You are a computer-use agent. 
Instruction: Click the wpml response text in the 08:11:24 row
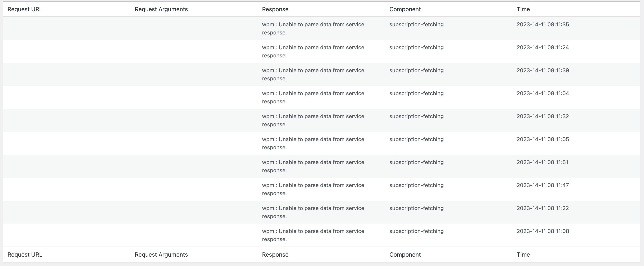pyautogui.click(x=313, y=52)
